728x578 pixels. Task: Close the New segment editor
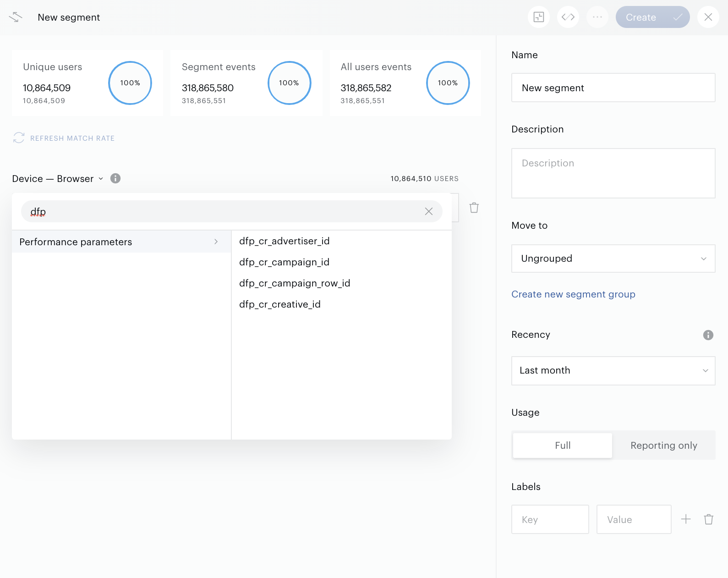click(708, 17)
